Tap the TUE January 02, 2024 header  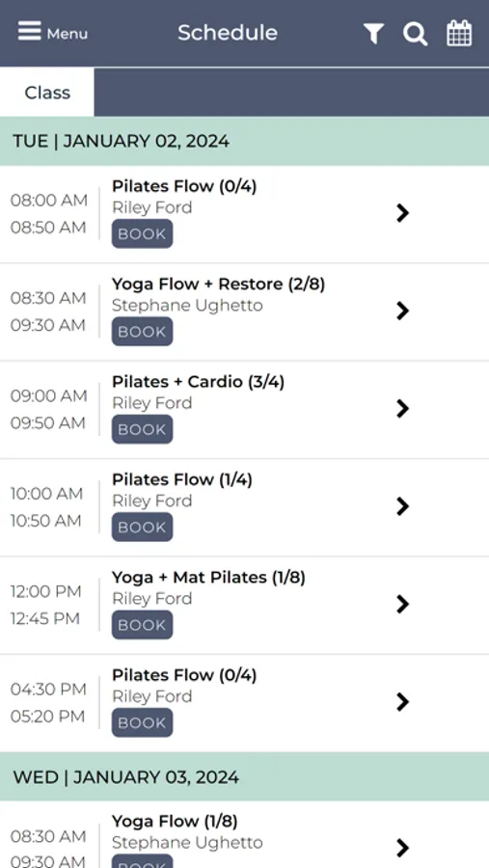tap(244, 141)
